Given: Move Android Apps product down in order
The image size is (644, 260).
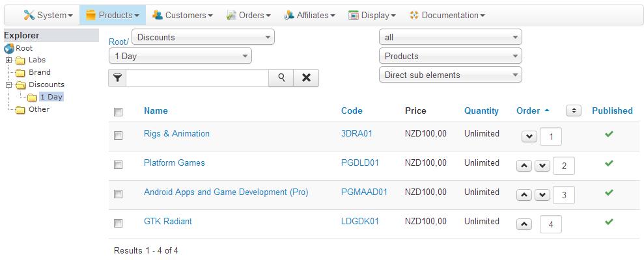Looking at the screenshot, I should pos(542,195).
